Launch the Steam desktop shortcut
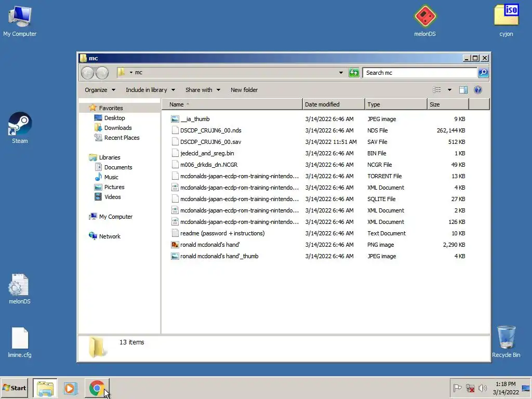 pos(20,128)
